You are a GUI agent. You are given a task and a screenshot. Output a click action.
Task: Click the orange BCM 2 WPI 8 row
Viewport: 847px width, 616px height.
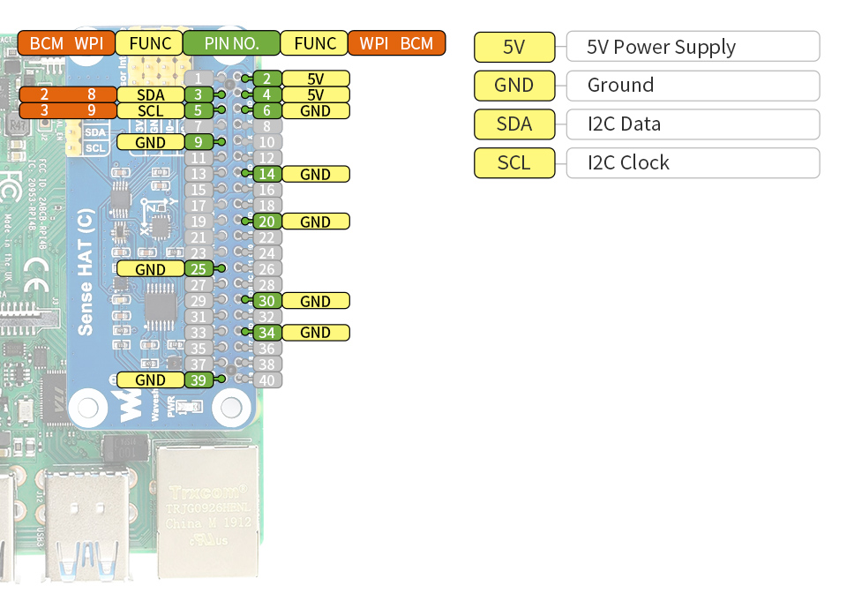(x=68, y=94)
